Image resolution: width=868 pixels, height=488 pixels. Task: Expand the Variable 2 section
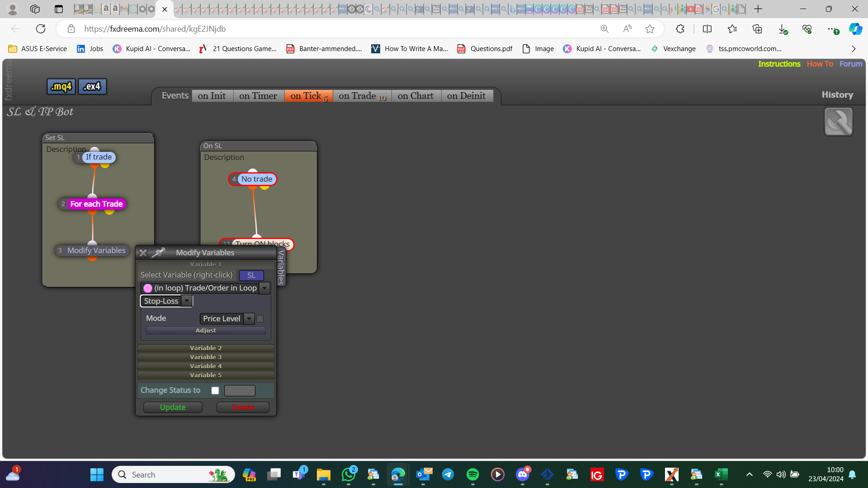206,348
